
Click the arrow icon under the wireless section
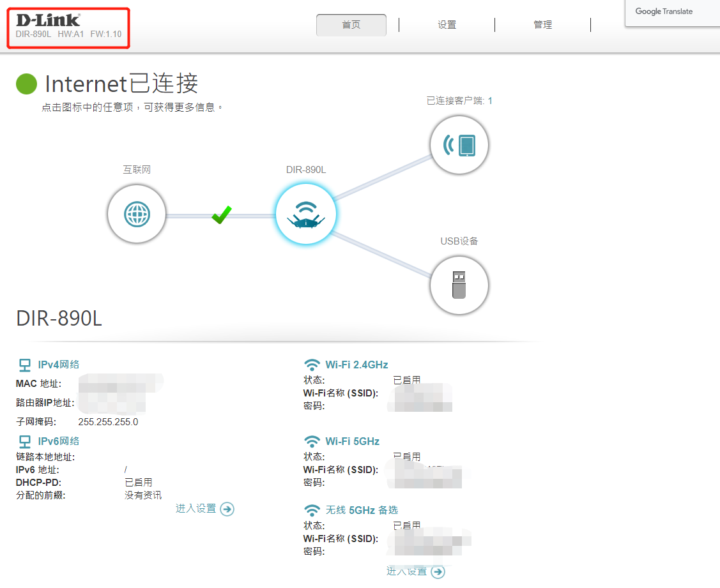click(438, 571)
